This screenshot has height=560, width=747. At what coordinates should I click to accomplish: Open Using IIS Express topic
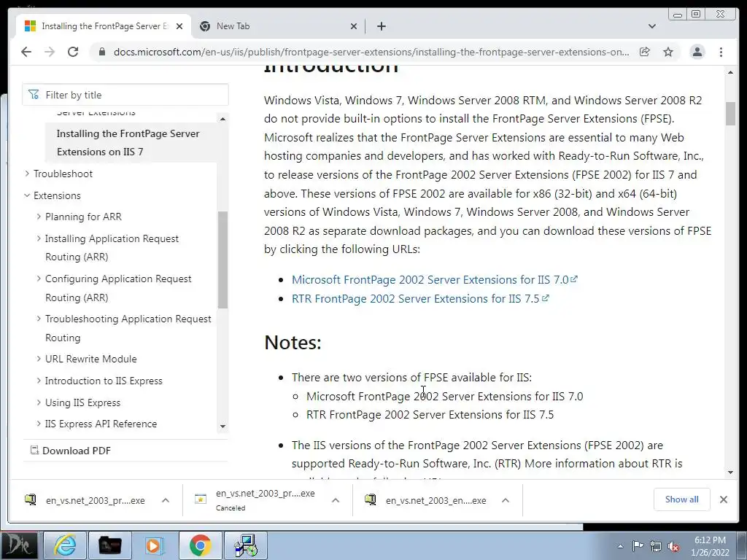[x=83, y=402]
